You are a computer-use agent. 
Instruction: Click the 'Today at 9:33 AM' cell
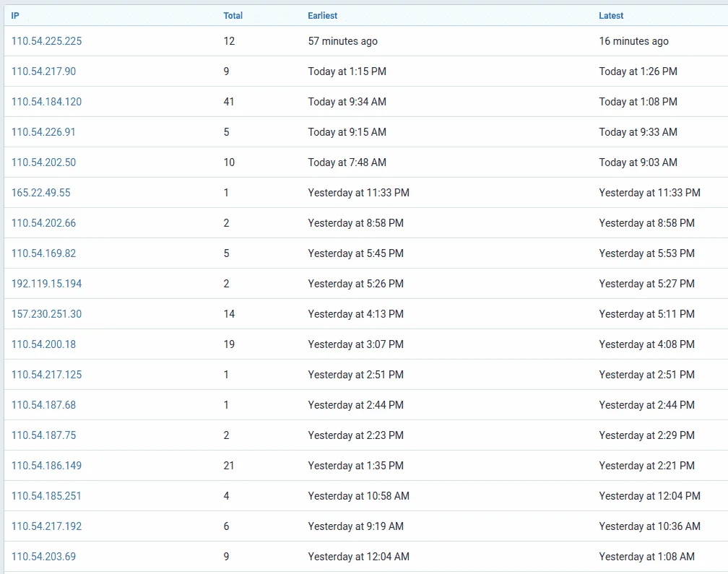(x=638, y=132)
